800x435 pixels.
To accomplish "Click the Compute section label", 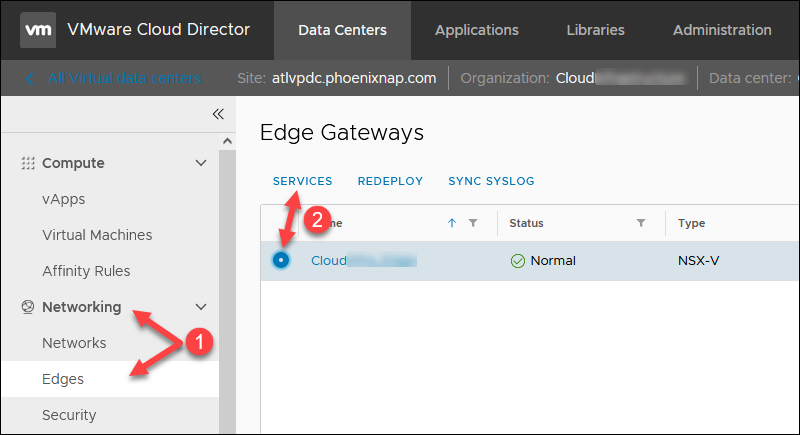I will click(73, 163).
